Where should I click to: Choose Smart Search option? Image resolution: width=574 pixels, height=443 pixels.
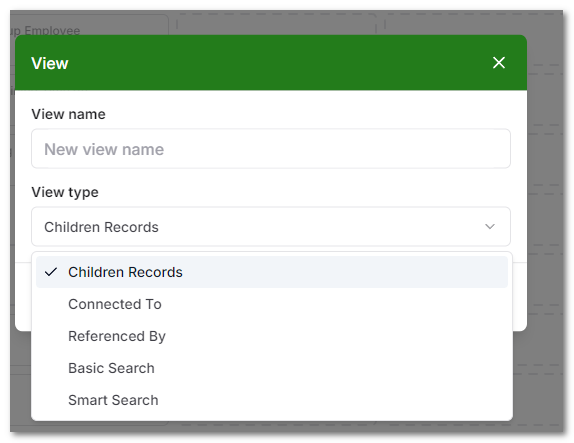point(272,400)
